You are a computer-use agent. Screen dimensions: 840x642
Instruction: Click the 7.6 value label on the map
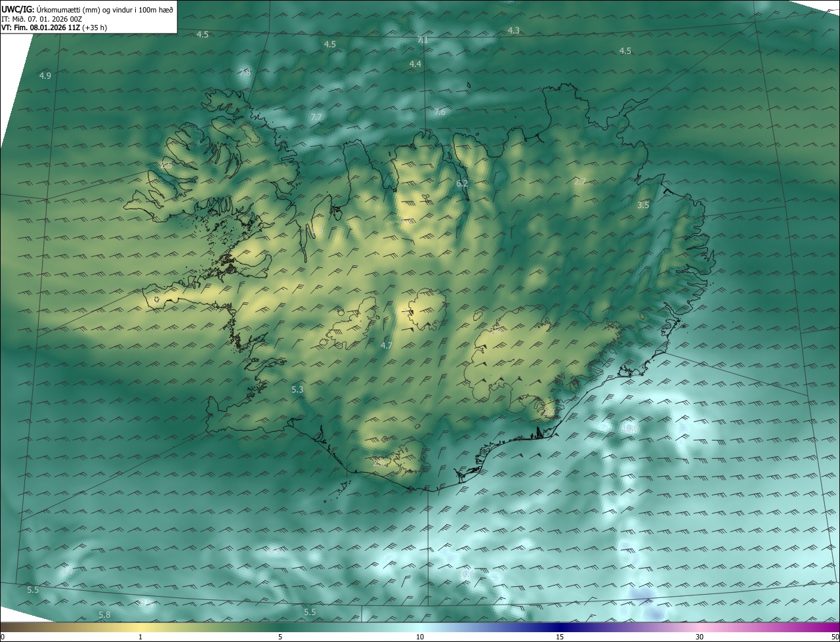440,112
